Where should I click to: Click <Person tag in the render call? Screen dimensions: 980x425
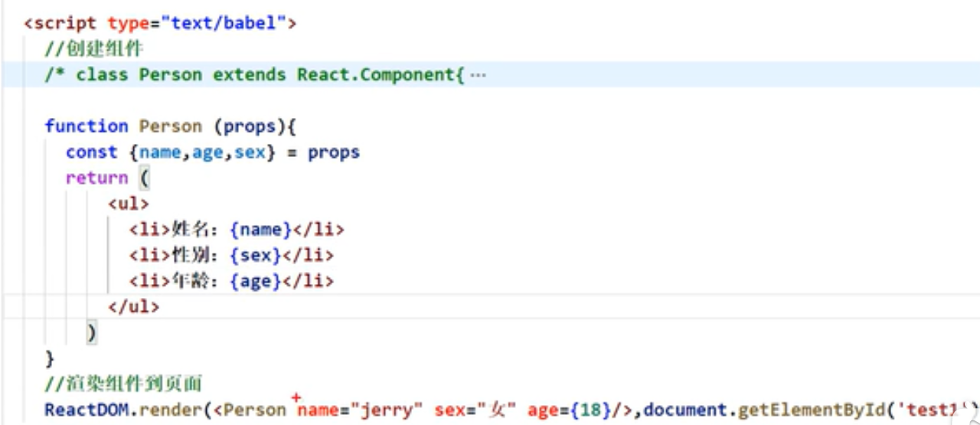(249, 410)
